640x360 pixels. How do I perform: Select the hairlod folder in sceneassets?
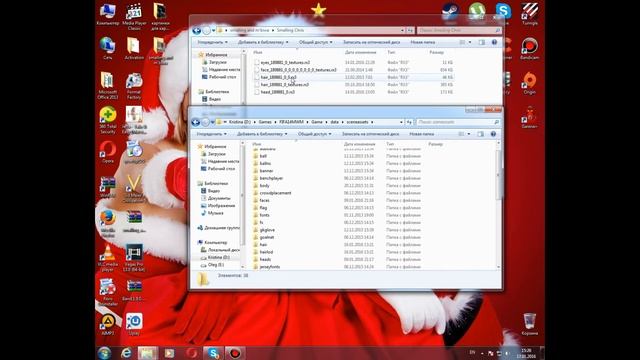pos(266,252)
